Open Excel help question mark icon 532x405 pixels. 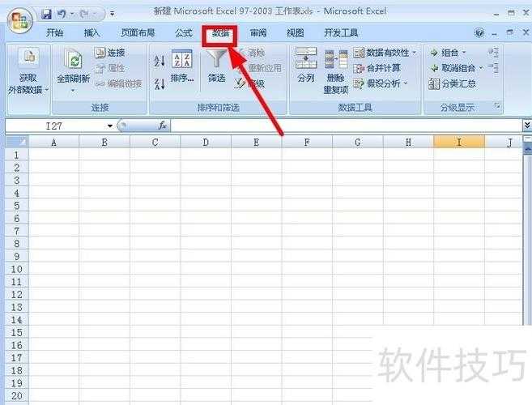[479, 32]
